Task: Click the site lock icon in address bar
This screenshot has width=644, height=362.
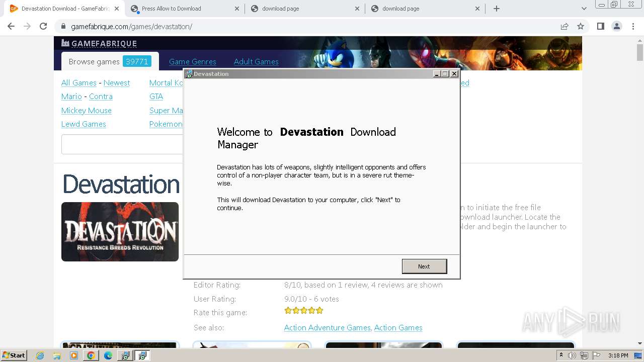Action: pos(63,26)
